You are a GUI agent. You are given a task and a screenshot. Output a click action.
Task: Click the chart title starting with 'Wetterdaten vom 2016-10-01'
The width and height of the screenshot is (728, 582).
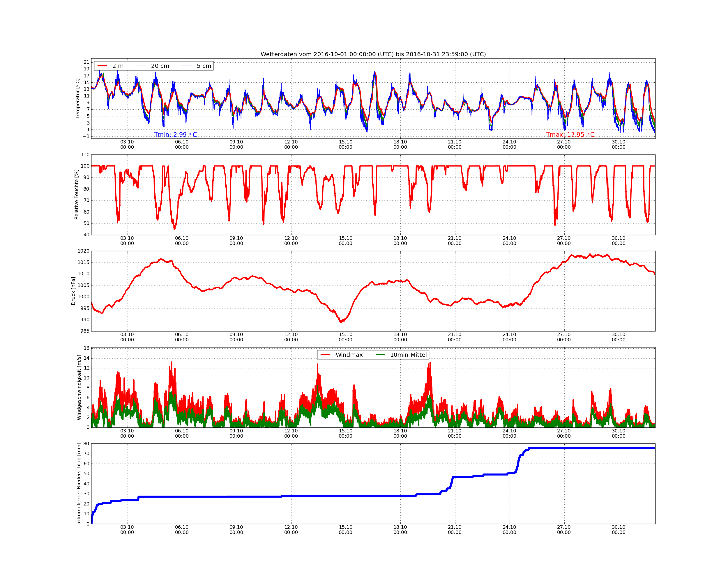click(373, 54)
